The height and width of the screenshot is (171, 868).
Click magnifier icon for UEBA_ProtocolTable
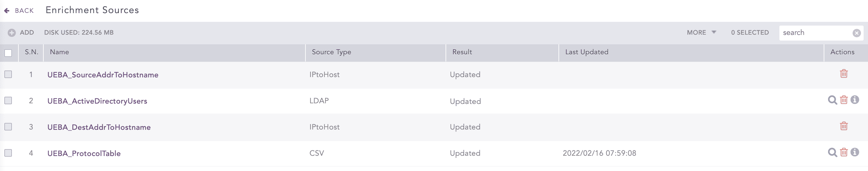pos(832,153)
